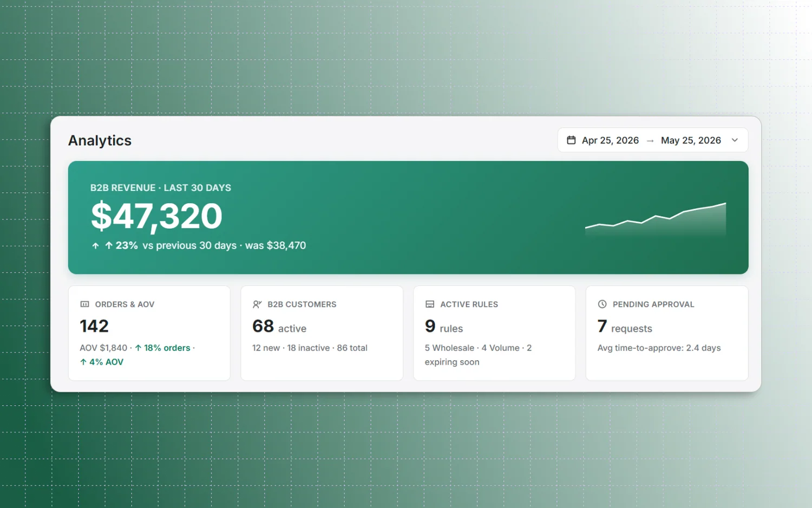This screenshot has height=508, width=812.
Task: Click '5 Wholesale · 4 Volume' rules breakdown
Action: (x=472, y=348)
